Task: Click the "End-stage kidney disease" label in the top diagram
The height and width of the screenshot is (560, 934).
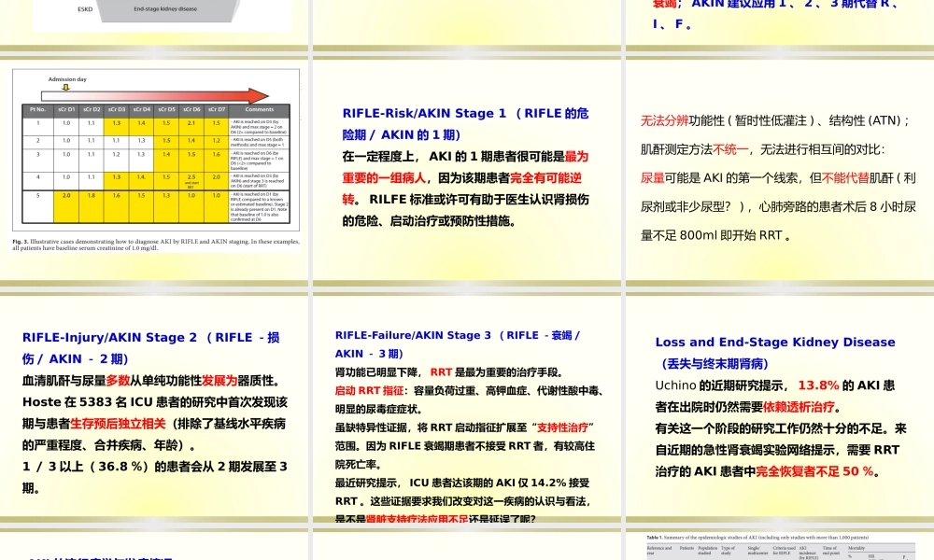Action: pyautogui.click(x=165, y=9)
